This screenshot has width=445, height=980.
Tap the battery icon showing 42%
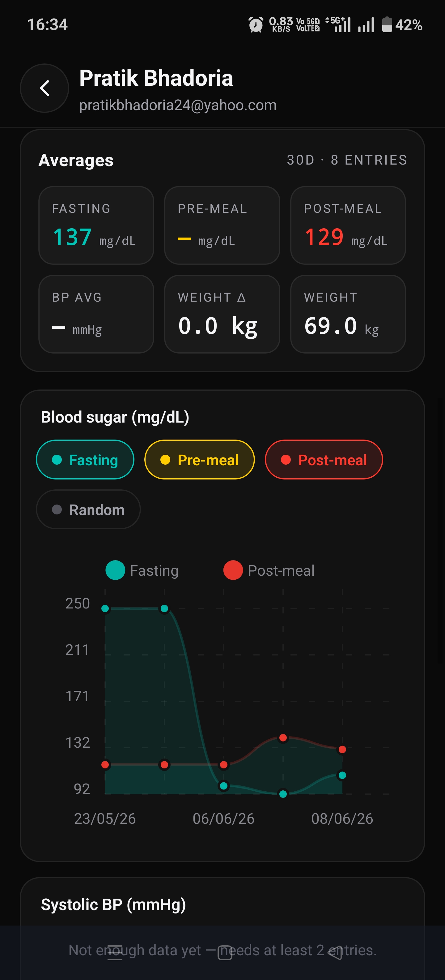point(387,25)
